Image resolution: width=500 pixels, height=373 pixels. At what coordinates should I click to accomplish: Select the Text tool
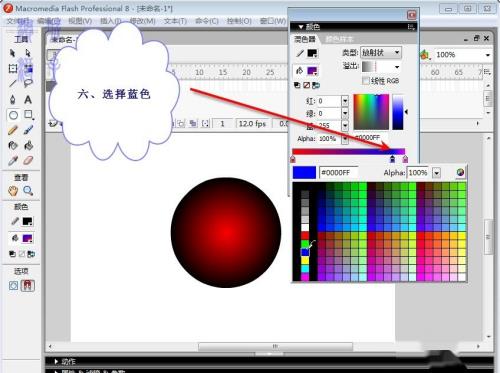(28, 99)
